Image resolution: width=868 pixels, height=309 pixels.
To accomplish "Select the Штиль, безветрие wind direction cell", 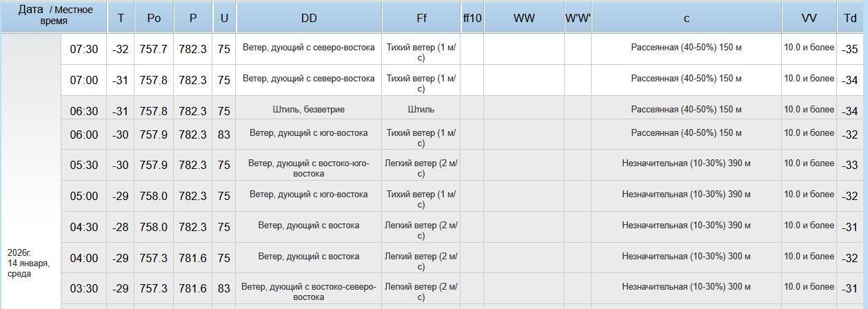I will pos(309,110).
